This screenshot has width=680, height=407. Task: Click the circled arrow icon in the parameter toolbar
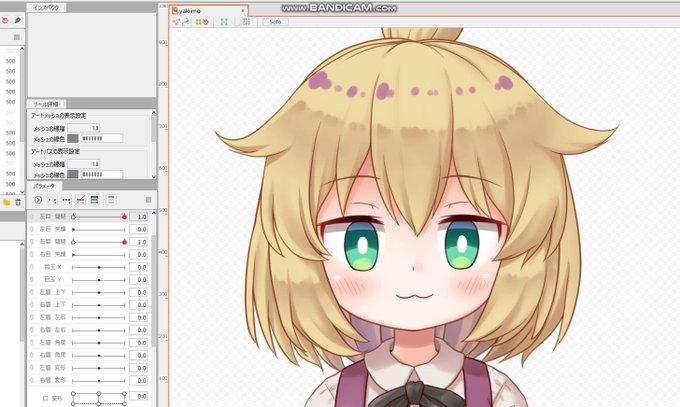point(38,200)
